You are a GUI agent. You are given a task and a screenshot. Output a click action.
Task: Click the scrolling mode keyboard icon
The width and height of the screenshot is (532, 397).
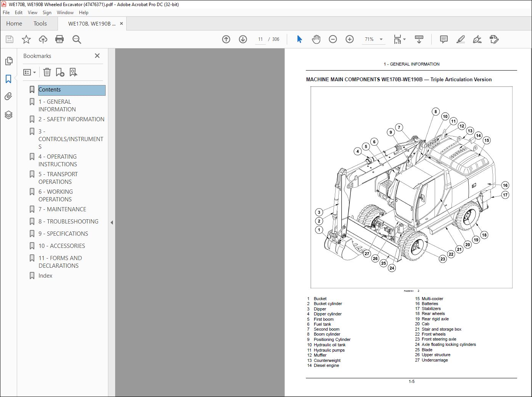[x=419, y=39]
